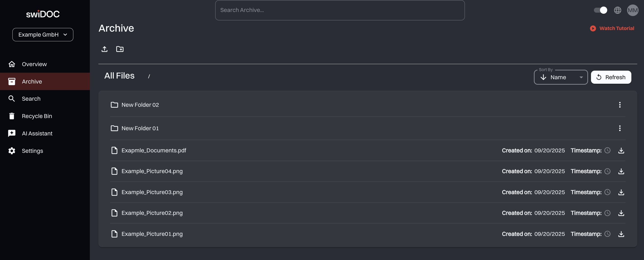
Task: Click the language globe icon
Action: [618, 10]
